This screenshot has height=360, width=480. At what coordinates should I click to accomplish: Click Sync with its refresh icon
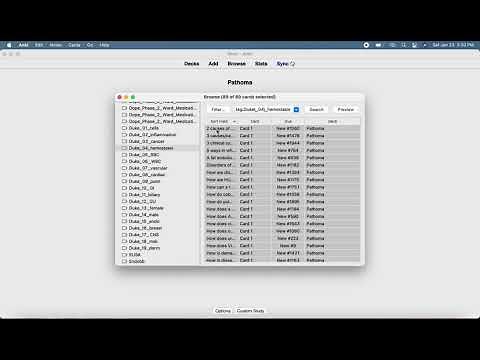[286, 64]
